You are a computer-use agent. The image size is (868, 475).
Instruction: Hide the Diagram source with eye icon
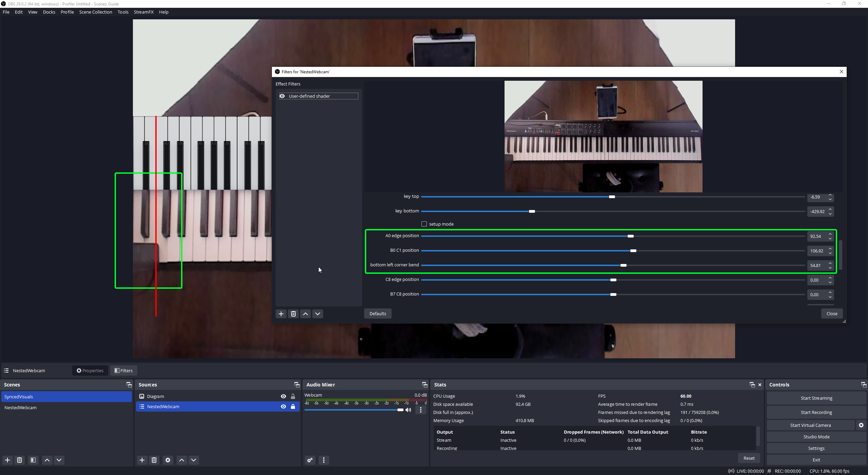click(283, 396)
